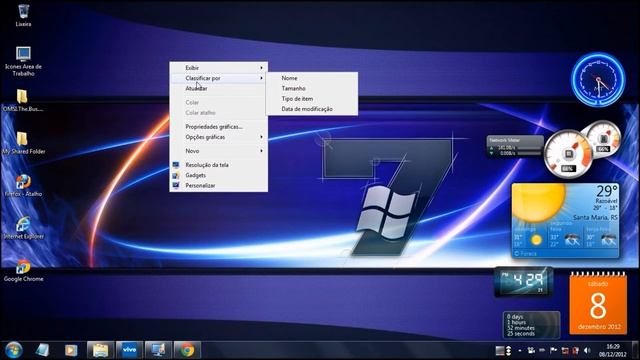640x360 pixels.
Task: Click the Show desktop button at taskbar edge
Action: (x=636, y=350)
